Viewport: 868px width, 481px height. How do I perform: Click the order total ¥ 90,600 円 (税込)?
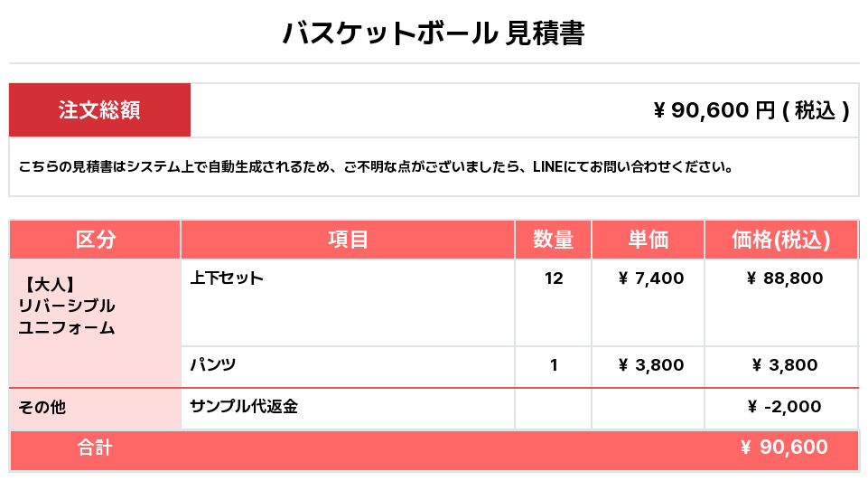[751, 110]
